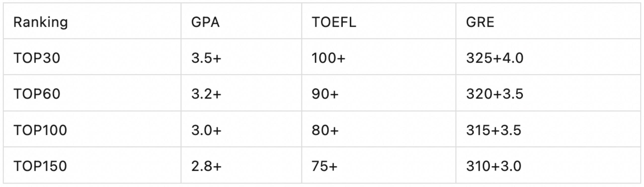Select the 325+4.0 GRE cell
Viewport: 644px width, 187px height.
495,58
